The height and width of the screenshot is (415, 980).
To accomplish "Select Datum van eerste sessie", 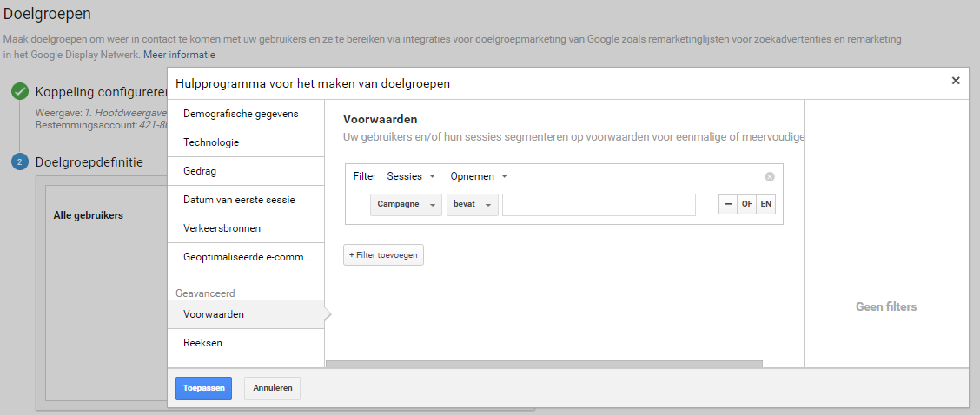I will point(246,200).
